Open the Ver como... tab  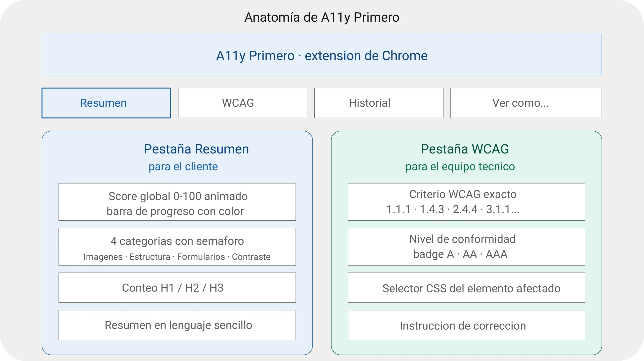pyautogui.click(x=526, y=103)
